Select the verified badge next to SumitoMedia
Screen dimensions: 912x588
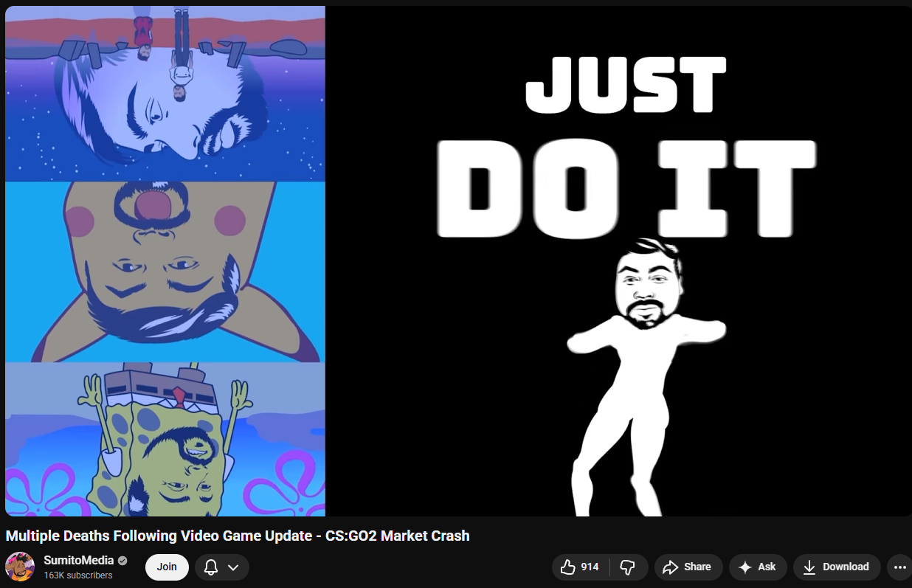122,561
